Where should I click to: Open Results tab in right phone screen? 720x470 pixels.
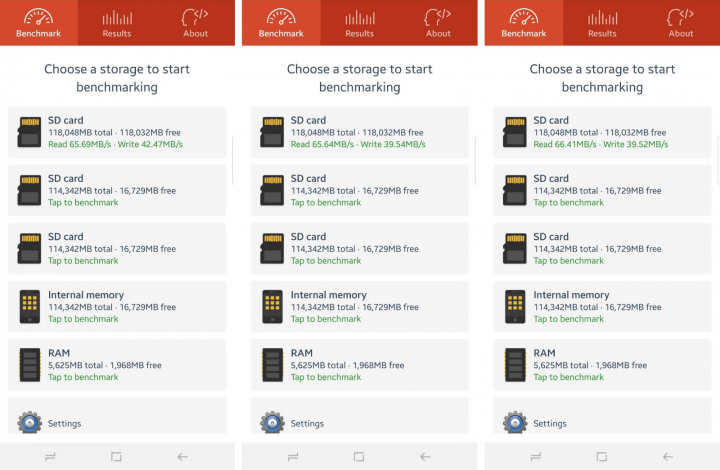pyautogui.click(x=602, y=23)
